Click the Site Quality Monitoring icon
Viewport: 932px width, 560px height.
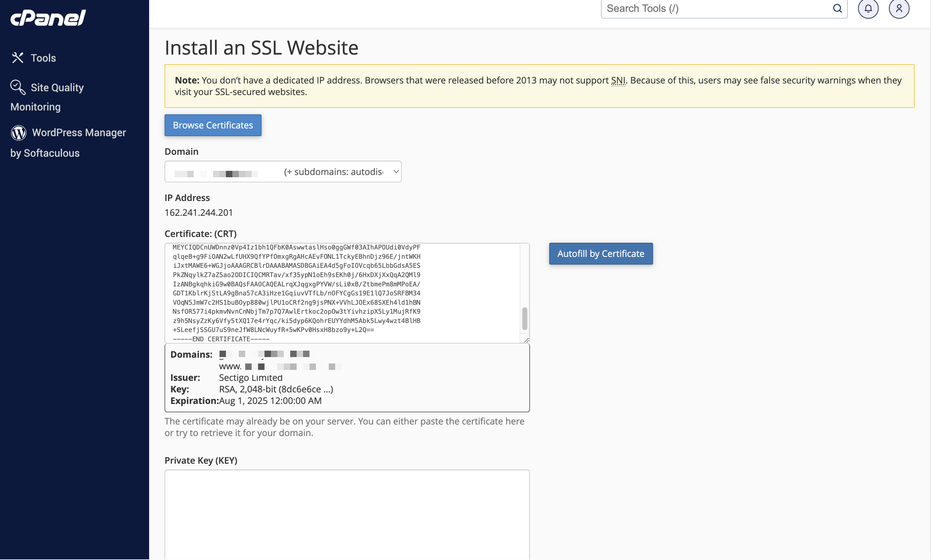coord(18,87)
